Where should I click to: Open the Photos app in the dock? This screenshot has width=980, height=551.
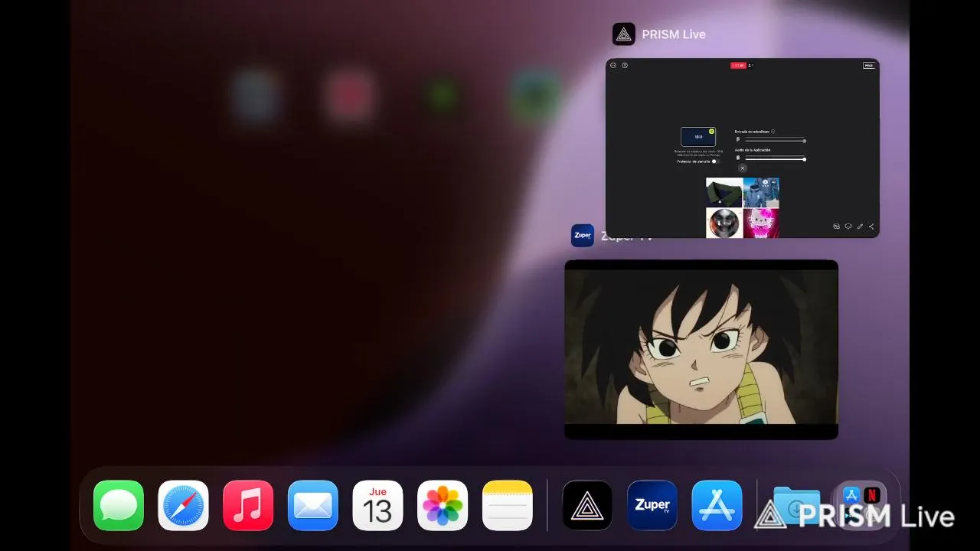click(x=443, y=505)
